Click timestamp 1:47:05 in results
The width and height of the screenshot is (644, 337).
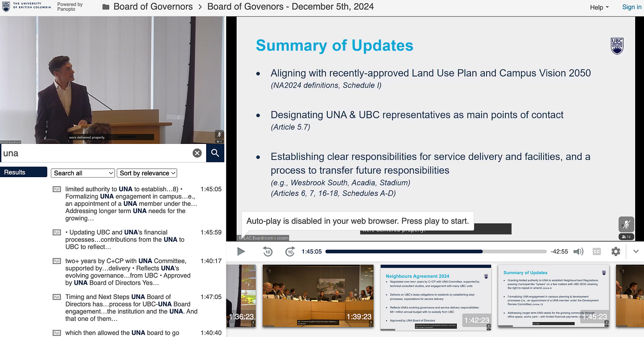click(x=211, y=297)
